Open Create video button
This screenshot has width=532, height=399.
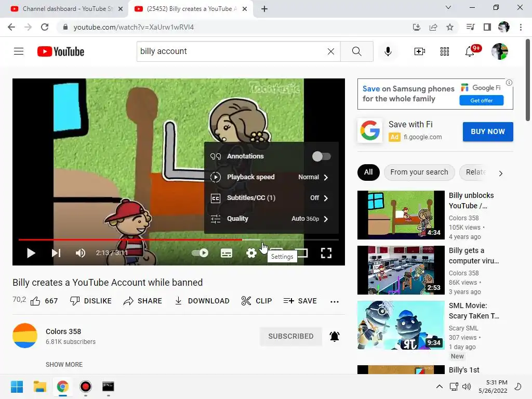(419, 51)
